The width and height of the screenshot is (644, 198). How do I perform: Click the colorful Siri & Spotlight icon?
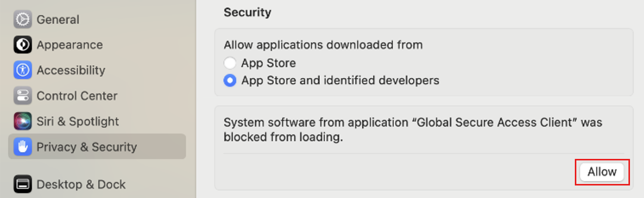pos(23,121)
